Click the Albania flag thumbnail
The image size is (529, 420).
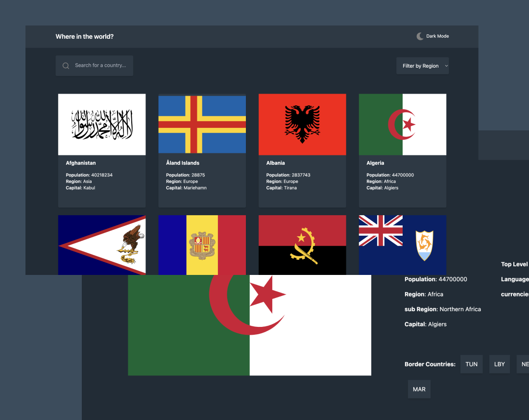pyautogui.click(x=302, y=124)
